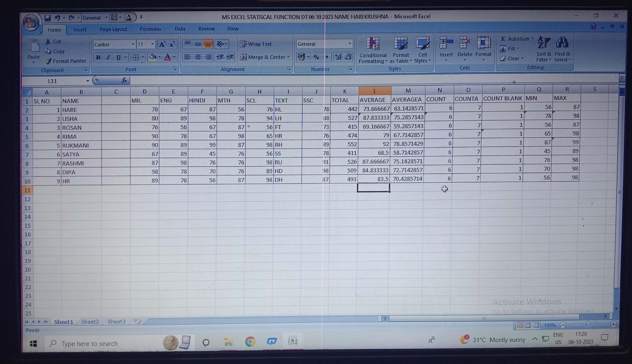This screenshot has height=364, width=632.
Task: Click the insert function fx icon
Action: [x=124, y=80]
